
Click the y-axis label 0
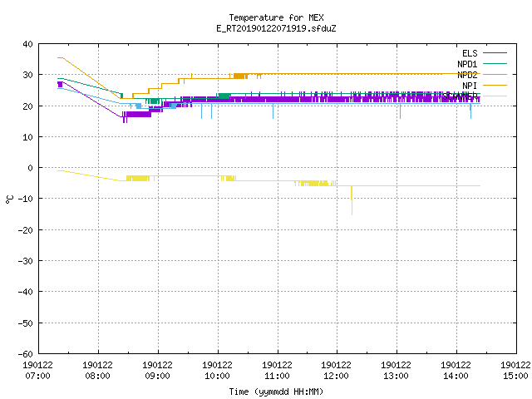31,168
